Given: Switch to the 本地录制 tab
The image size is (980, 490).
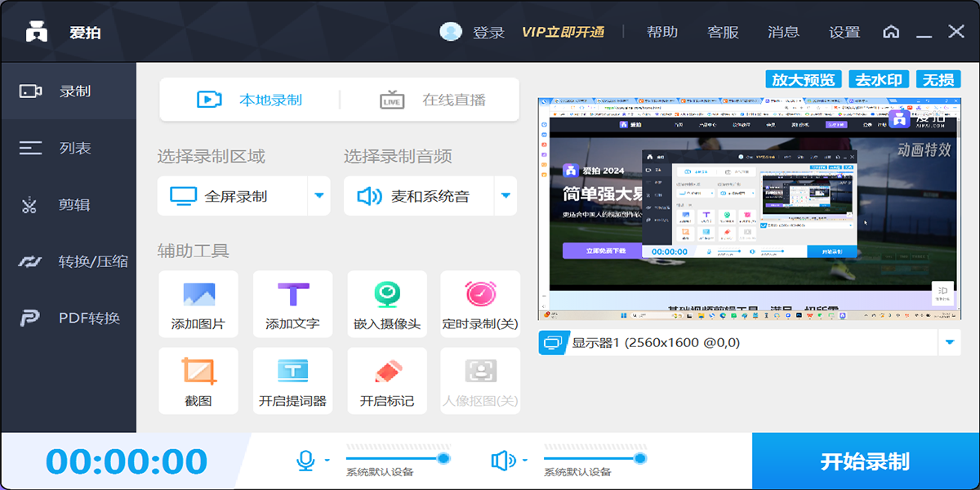Looking at the screenshot, I should click(250, 100).
